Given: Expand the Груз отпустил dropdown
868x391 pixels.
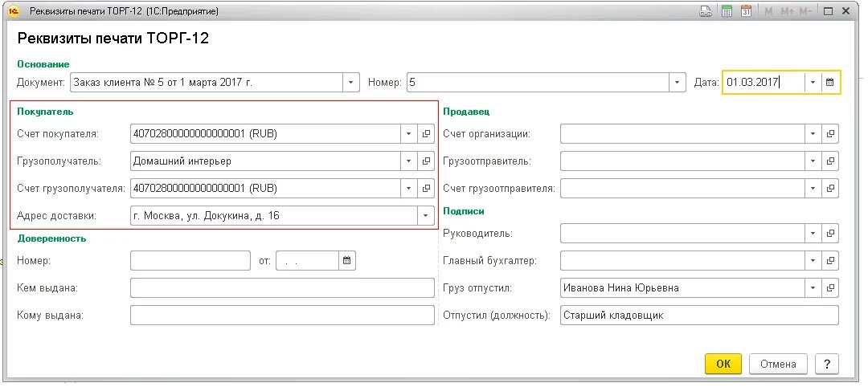Looking at the screenshot, I should pyautogui.click(x=813, y=288).
